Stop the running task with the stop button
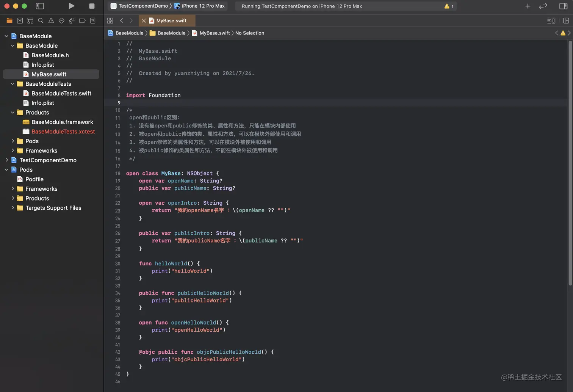The height and width of the screenshot is (392, 573). (92, 6)
